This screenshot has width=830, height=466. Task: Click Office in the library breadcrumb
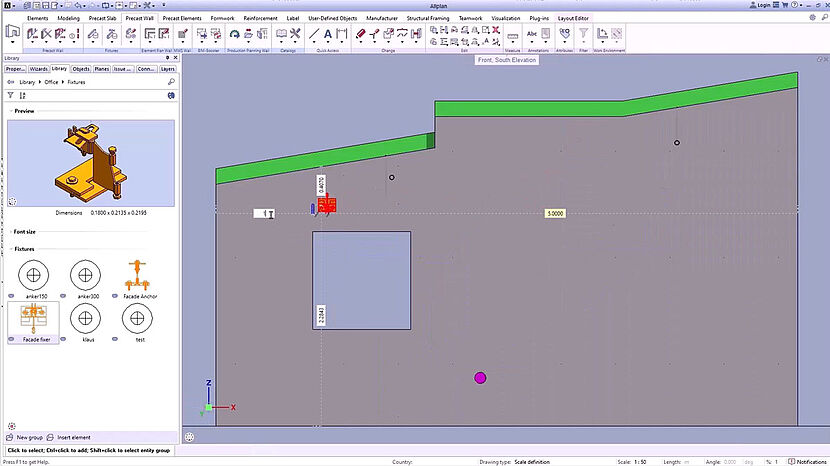(x=51, y=82)
